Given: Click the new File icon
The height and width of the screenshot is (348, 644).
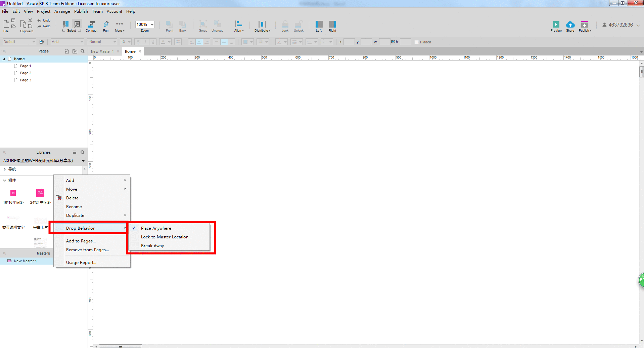Looking at the screenshot, I should (x=6, y=24).
